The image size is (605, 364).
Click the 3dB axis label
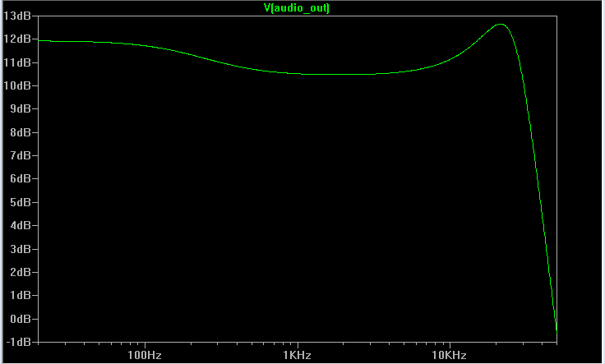(x=21, y=250)
